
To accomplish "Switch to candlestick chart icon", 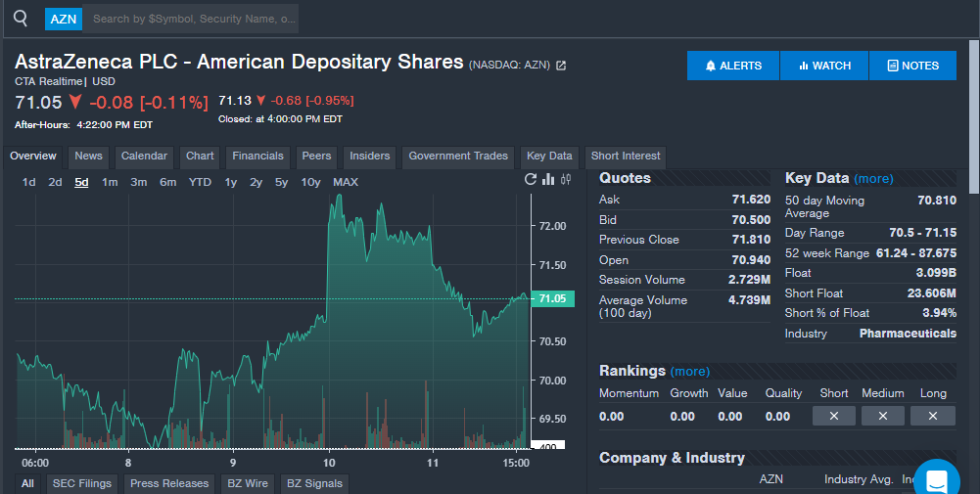I will (x=566, y=179).
